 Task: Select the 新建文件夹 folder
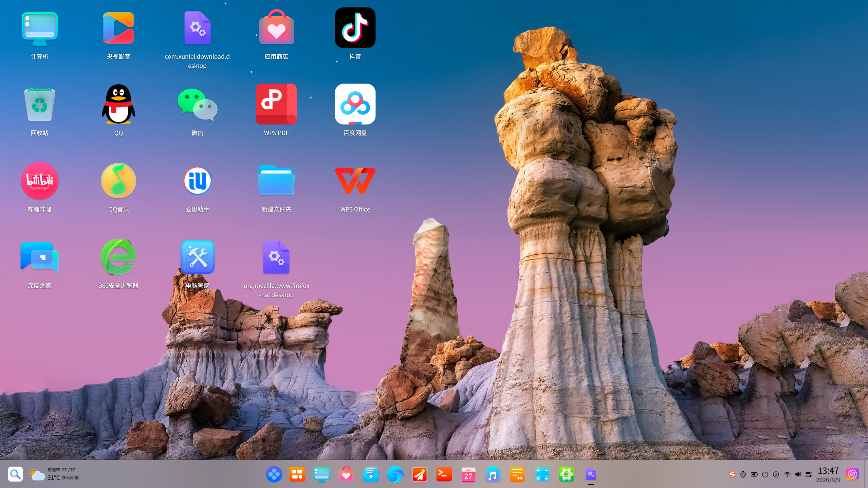[x=276, y=181]
